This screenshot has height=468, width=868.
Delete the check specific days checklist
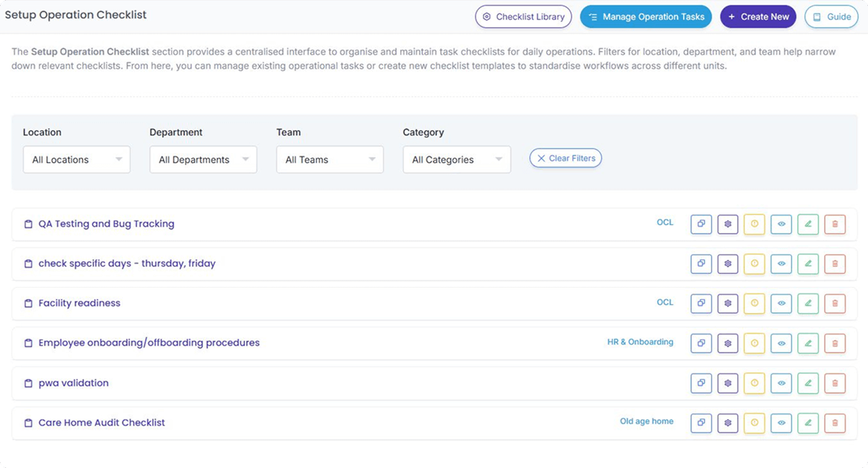click(835, 264)
